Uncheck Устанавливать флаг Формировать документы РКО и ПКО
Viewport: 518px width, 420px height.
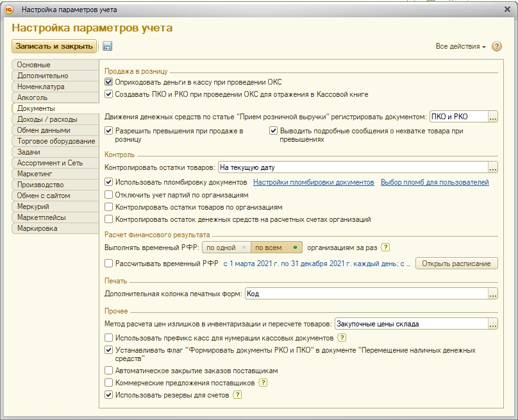[x=108, y=350]
